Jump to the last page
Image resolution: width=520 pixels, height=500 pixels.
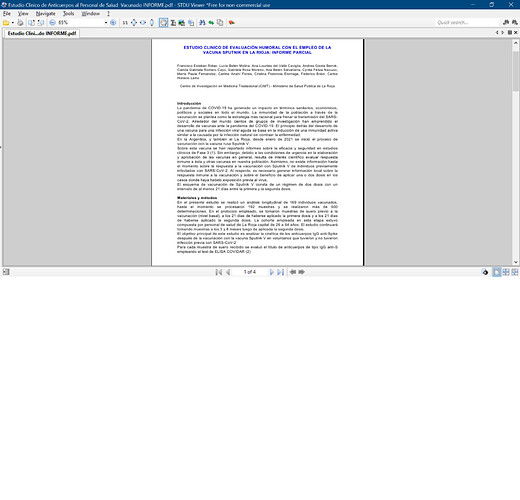pos(281,272)
